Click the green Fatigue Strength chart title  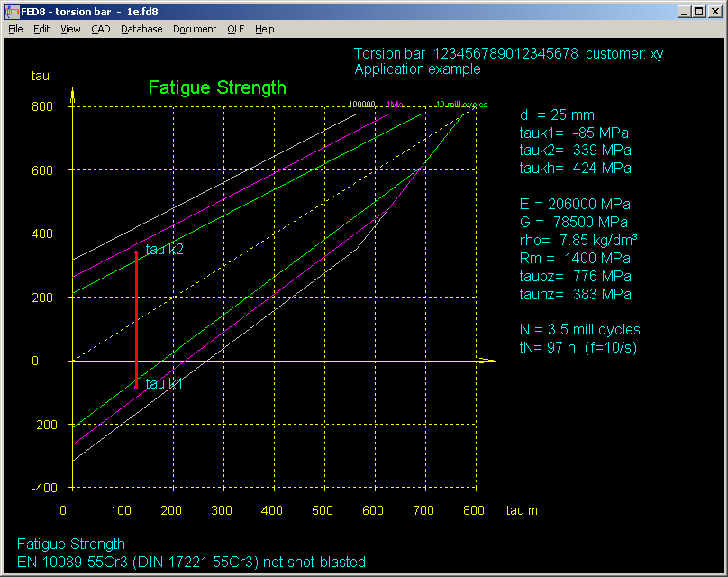[x=217, y=87]
